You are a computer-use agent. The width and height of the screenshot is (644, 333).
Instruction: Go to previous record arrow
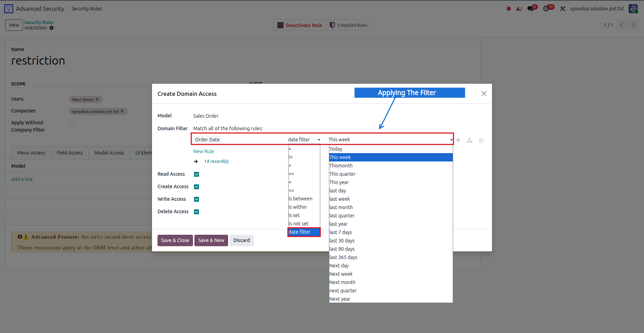(x=622, y=25)
